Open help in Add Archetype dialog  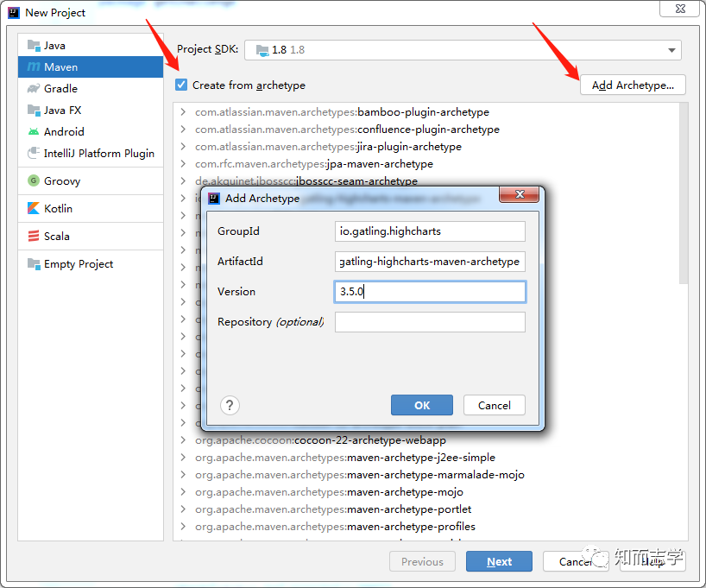tap(230, 406)
